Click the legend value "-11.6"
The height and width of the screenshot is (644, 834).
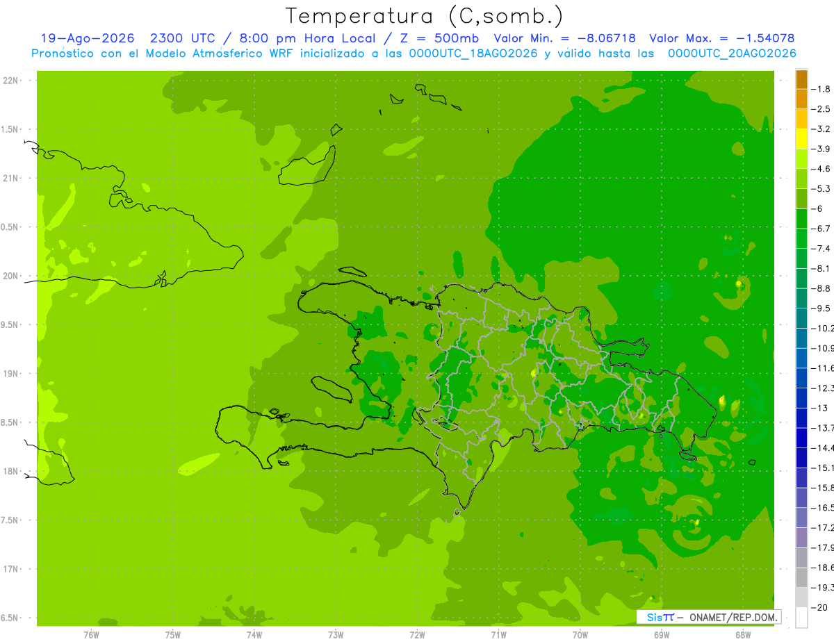823,368
